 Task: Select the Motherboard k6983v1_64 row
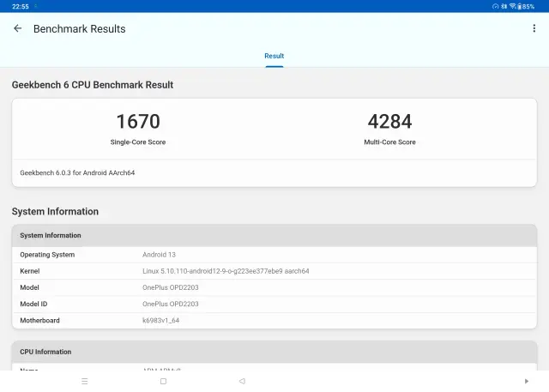pyautogui.click(x=274, y=320)
